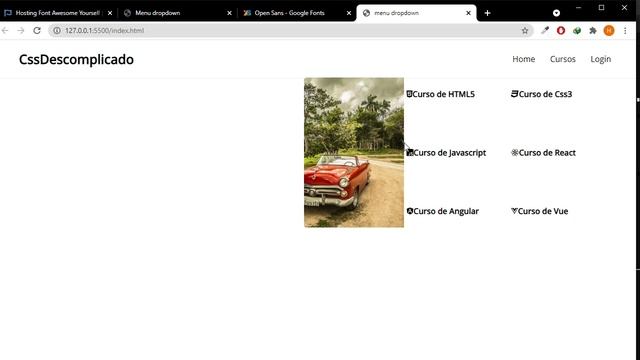The height and width of the screenshot is (360, 640).
Task: Open the orange profile avatar
Action: 609,30
